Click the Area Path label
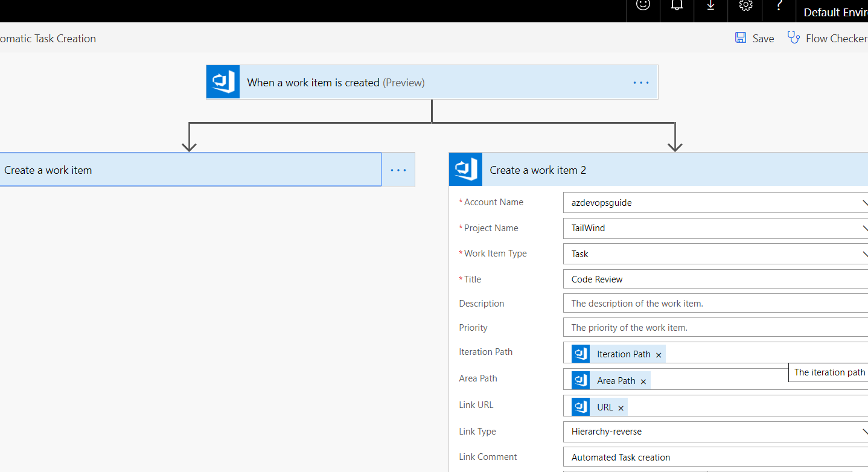The width and height of the screenshot is (868, 472). [x=478, y=378]
